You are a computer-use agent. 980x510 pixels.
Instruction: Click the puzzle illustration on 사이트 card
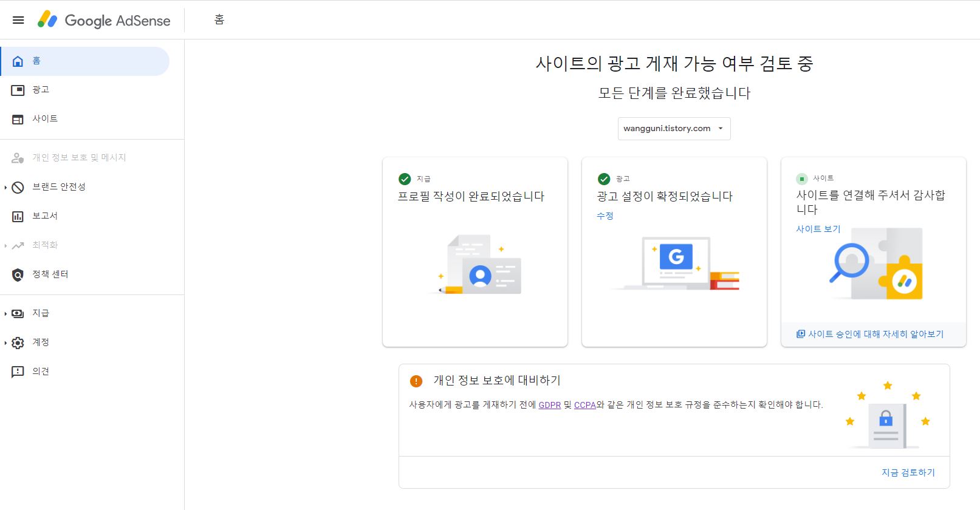coord(877,265)
